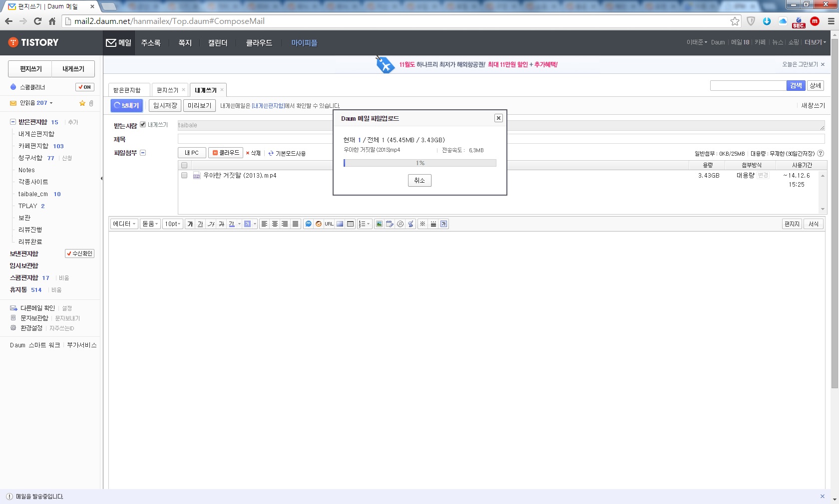
Task: Reload the page in the browser
Action: [37, 21]
